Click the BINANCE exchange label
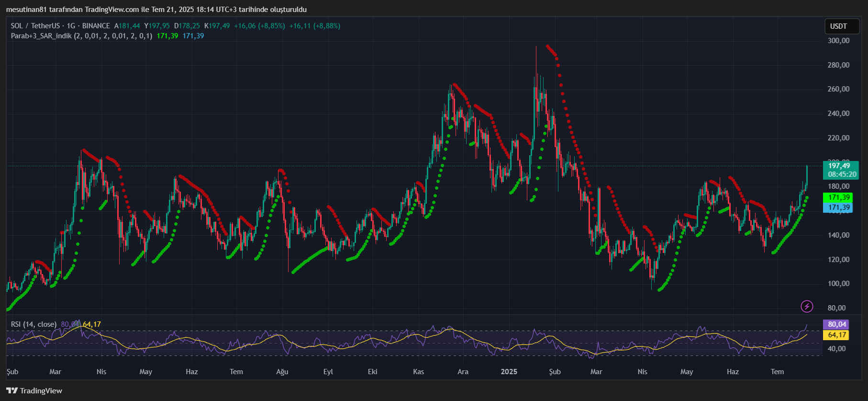Image resolution: width=868 pixels, height=401 pixels. (96, 26)
